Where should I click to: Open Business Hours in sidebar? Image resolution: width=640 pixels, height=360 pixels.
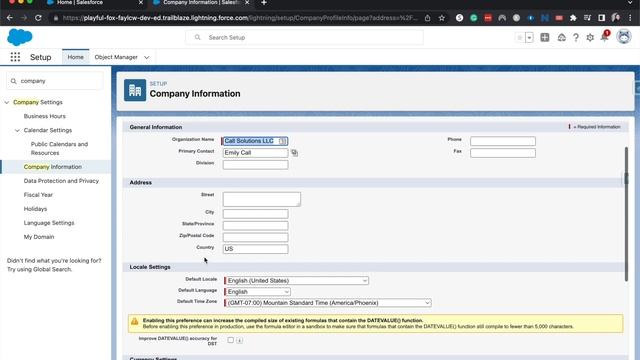coord(44,116)
